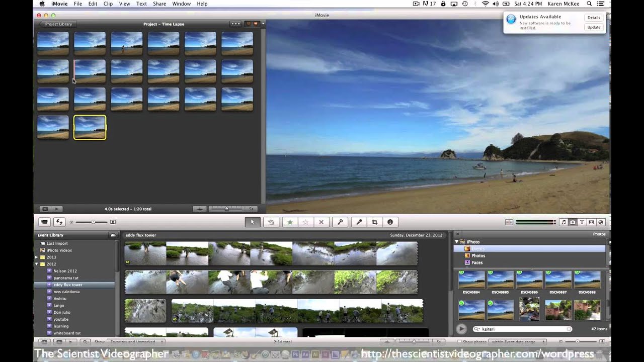The height and width of the screenshot is (362, 644).
Task: Show the maps and backgrounds globe browser
Action: pos(601,222)
